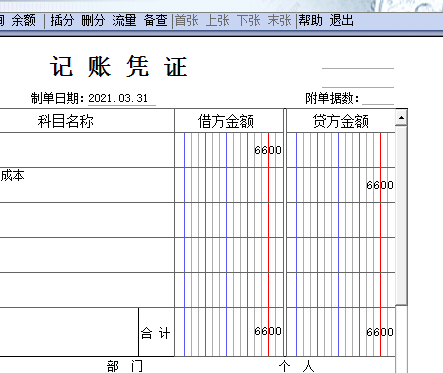
Task: Open the 帮助 help menu
Action: 310,20
